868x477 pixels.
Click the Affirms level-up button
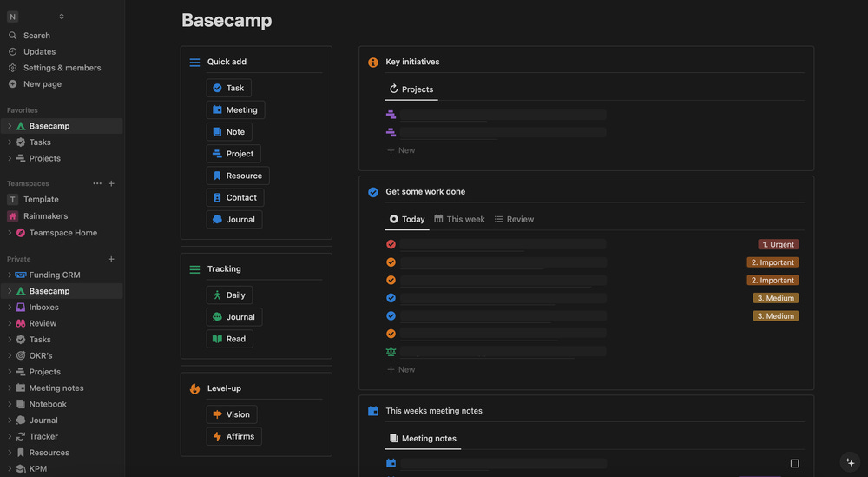(x=233, y=436)
